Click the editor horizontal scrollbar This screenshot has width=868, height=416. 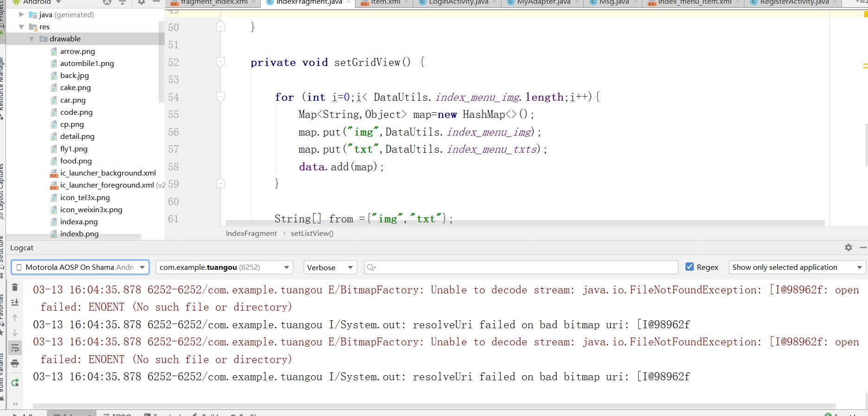(x=525, y=223)
